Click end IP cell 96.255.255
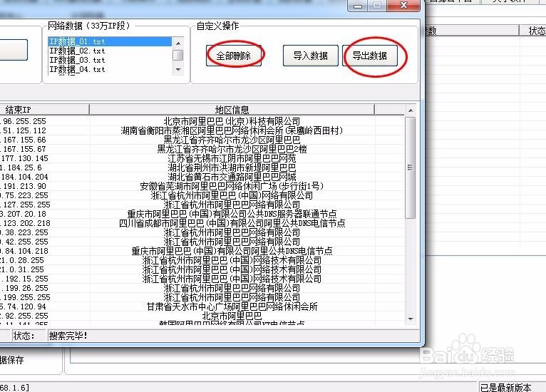 pos(24,121)
